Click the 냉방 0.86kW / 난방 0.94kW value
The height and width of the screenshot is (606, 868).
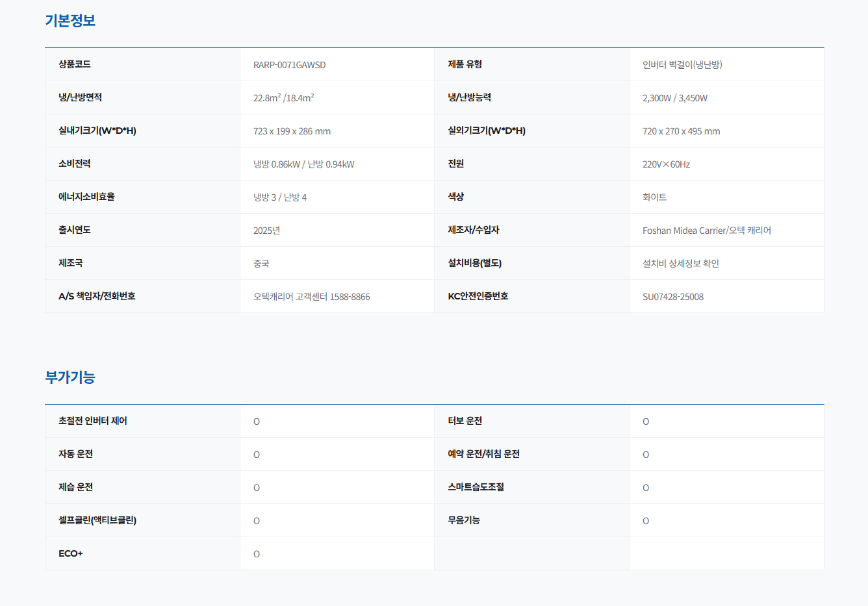tap(303, 164)
